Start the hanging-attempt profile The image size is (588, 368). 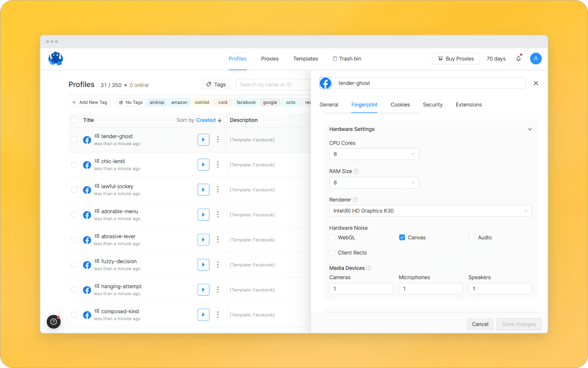pos(203,289)
